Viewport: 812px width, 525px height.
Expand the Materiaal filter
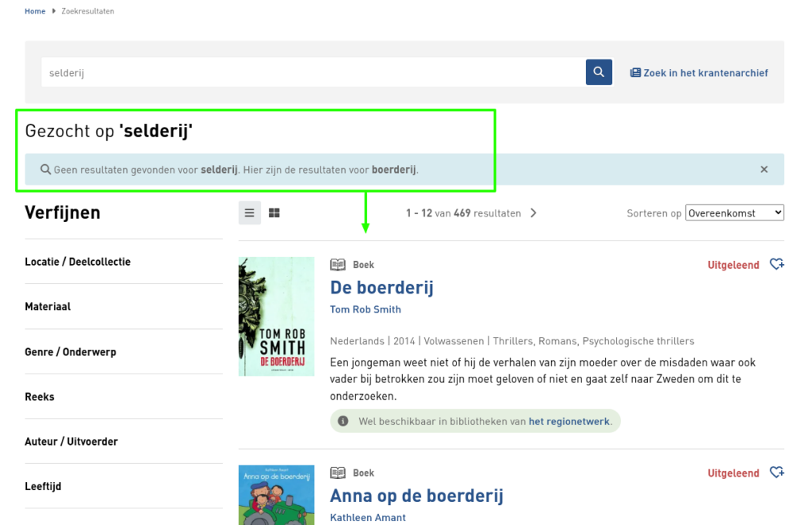[x=48, y=307]
